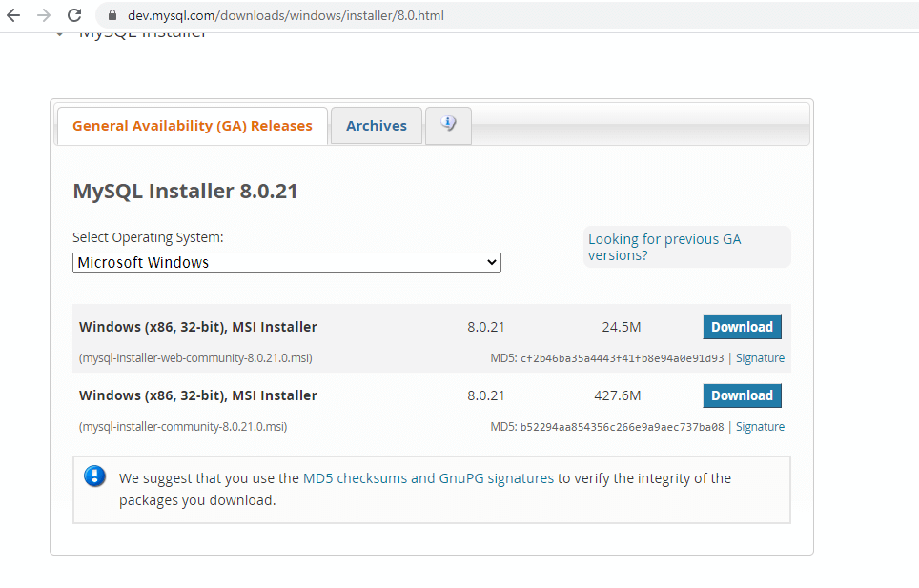Click the browser address bar
Viewport: 919px width, 588px height.
[x=381, y=15]
